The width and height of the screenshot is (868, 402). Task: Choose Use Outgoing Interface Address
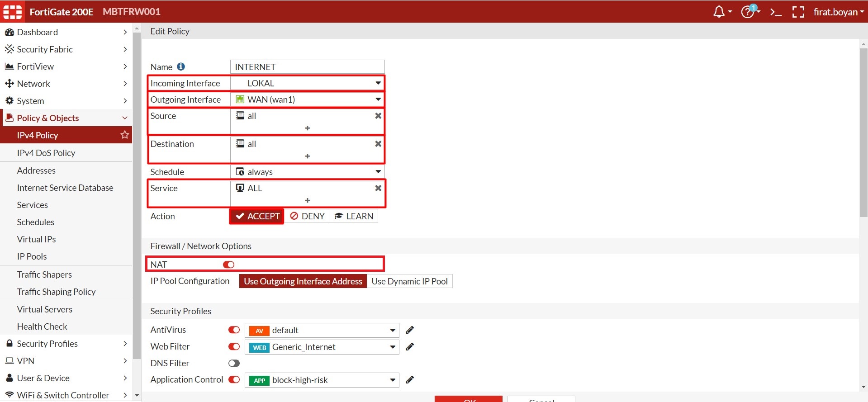click(303, 281)
